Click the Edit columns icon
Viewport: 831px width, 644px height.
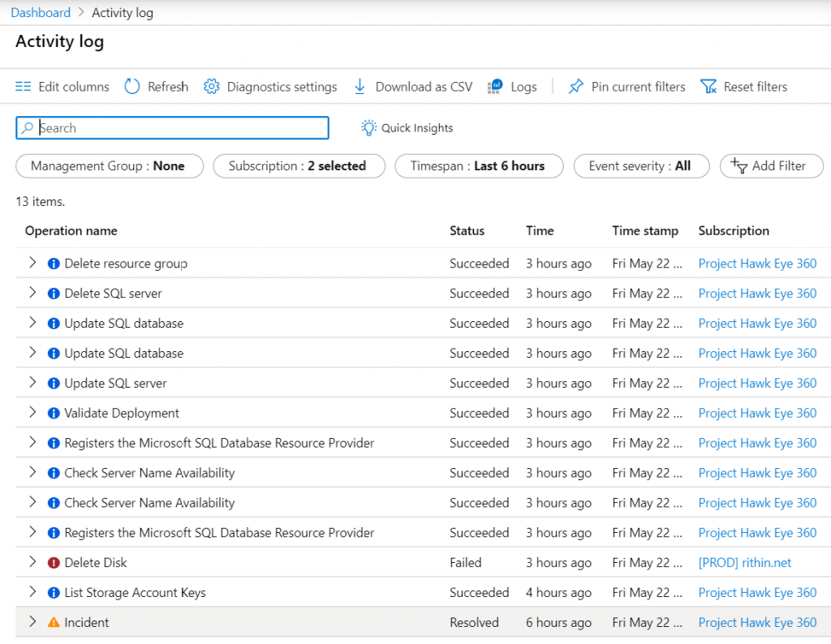(x=24, y=87)
